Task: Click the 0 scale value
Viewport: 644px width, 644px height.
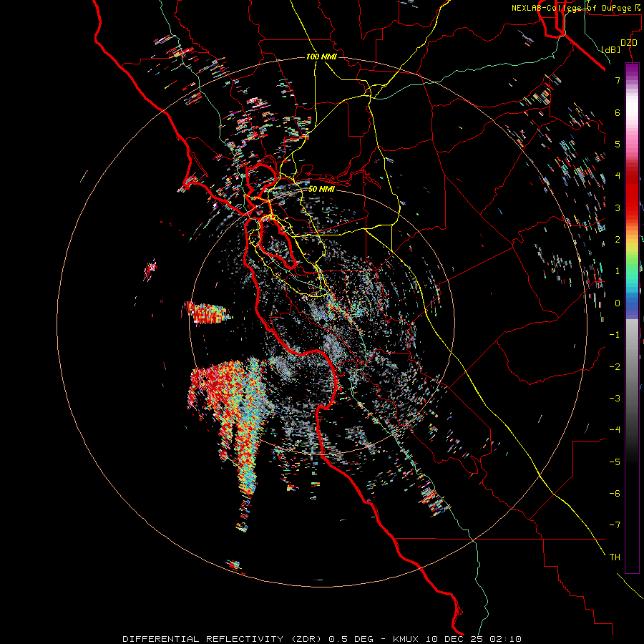Action: coord(618,303)
